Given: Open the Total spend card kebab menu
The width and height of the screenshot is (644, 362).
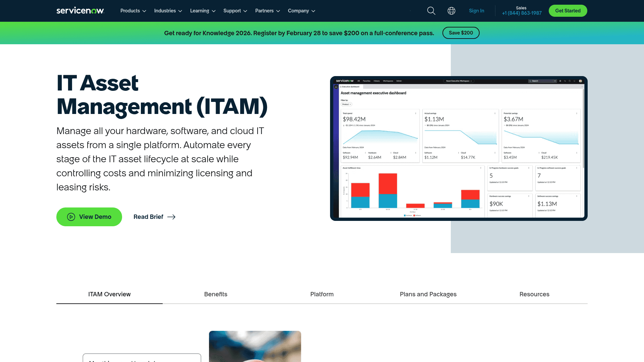Looking at the screenshot, I should click(415, 114).
